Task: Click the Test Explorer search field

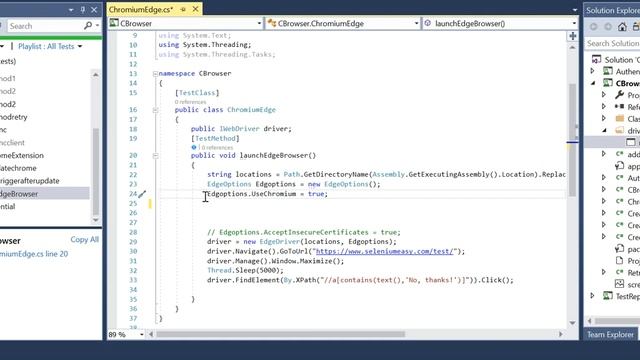Action: 44,26
